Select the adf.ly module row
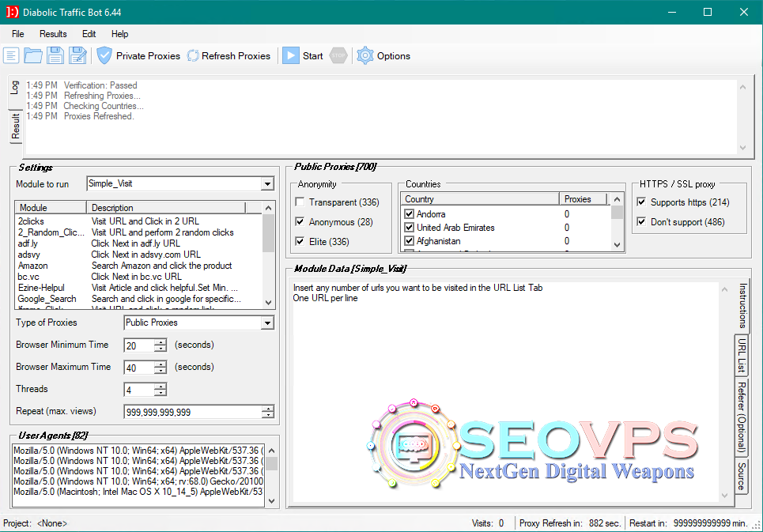Image resolution: width=763 pixels, height=532 pixels. 138,243
